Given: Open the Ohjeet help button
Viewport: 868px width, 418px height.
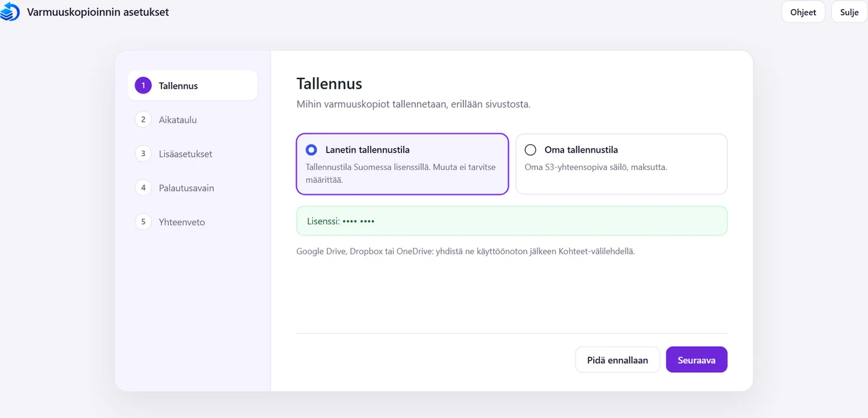Looking at the screenshot, I should coord(803,12).
